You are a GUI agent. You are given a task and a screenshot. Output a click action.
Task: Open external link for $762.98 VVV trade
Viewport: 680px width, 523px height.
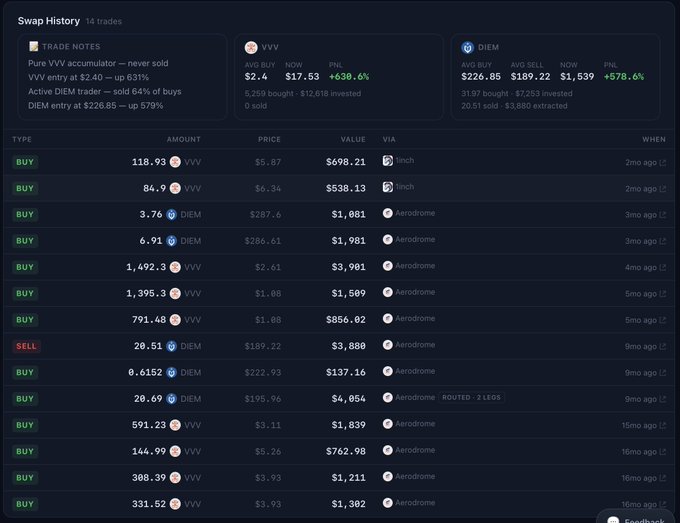[x=663, y=451]
